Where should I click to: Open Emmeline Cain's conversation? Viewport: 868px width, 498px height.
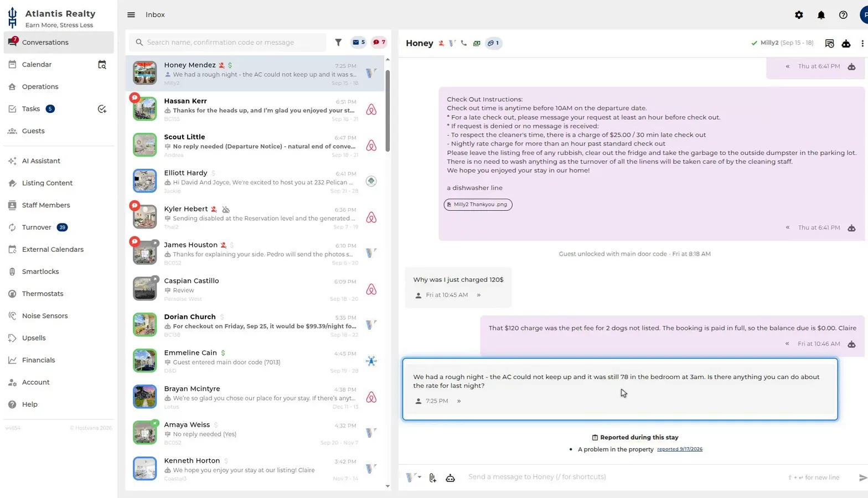(255, 361)
